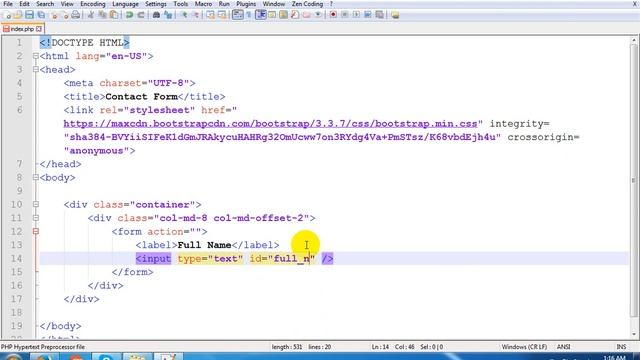Click the vertical scrollbar up arrow

[x=634, y=40]
